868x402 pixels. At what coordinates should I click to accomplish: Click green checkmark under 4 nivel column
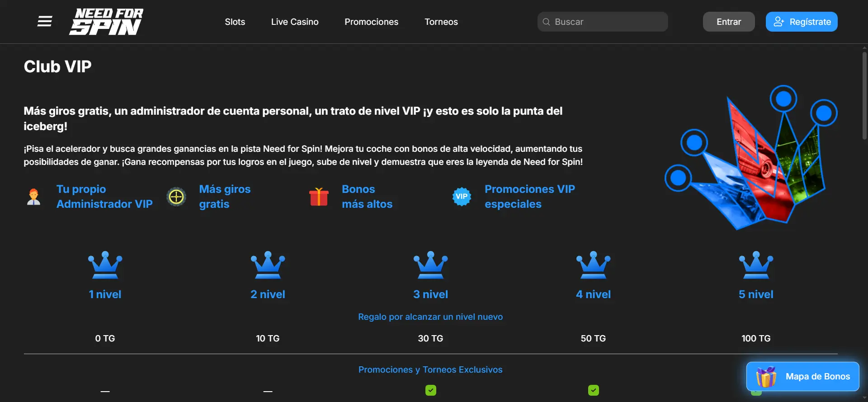click(x=593, y=390)
